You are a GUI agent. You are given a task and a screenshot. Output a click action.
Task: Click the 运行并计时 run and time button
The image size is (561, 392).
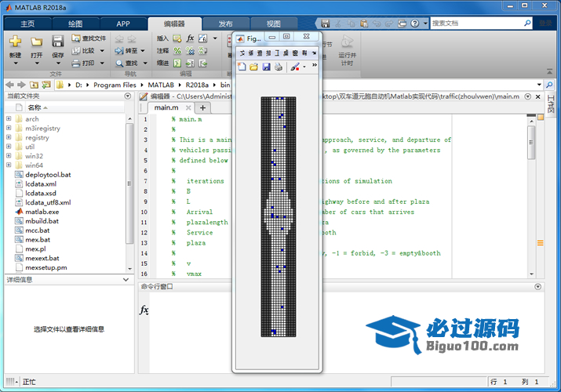pos(347,50)
